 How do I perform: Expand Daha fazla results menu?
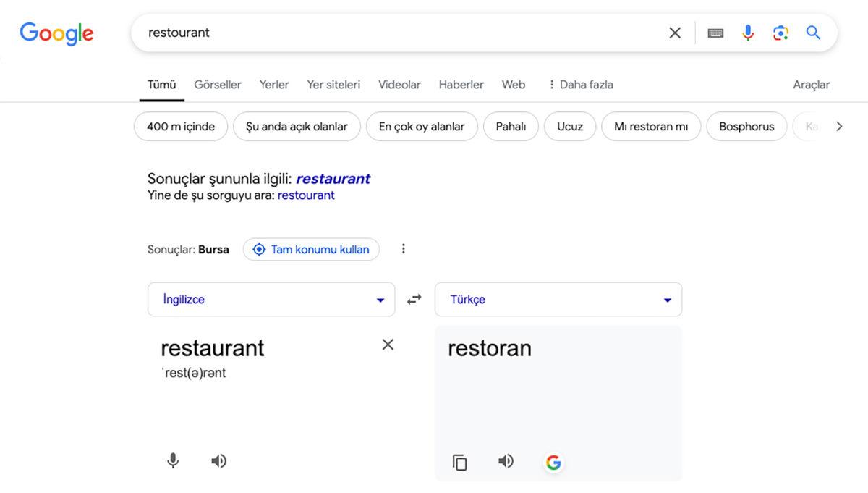click(x=581, y=84)
